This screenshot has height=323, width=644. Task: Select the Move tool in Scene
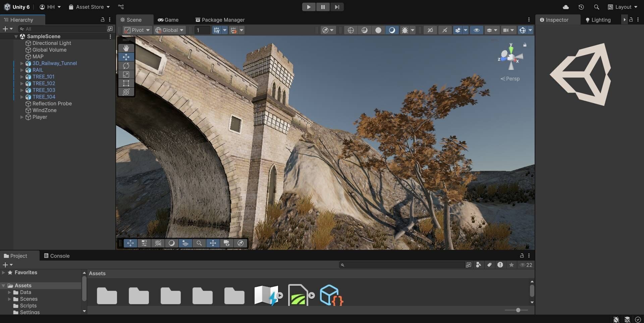point(126,57)
